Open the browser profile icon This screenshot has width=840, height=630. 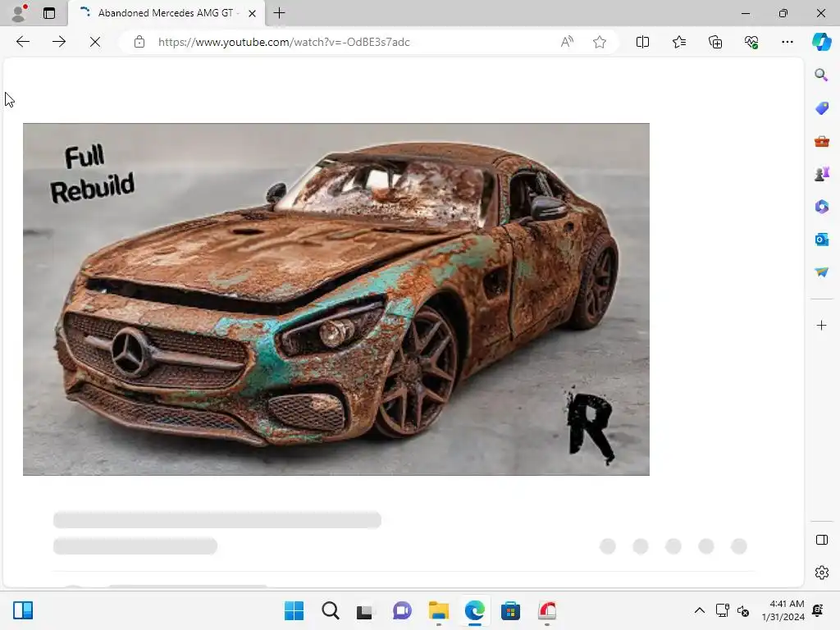(x=20, y=13)
